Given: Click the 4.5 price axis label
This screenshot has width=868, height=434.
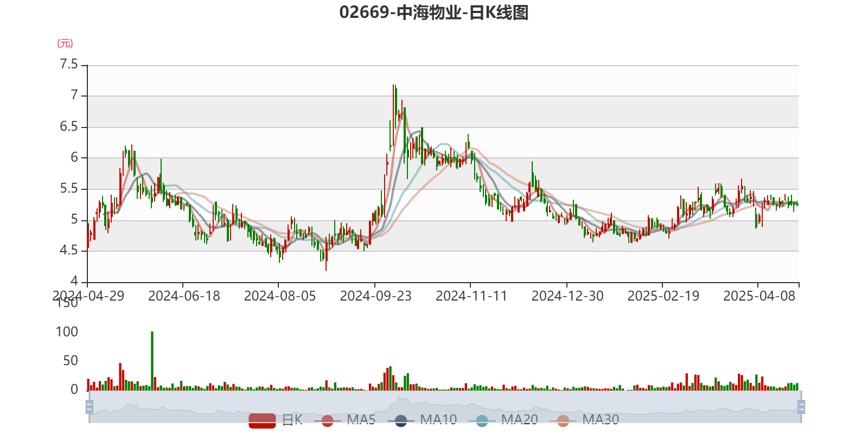Looking at the screenshot, I should point(69,250).
